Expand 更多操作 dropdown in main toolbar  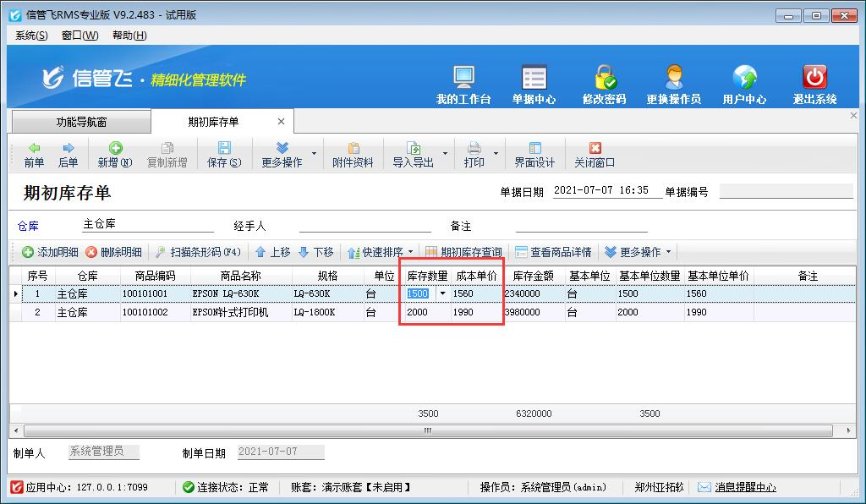[315, 155]
